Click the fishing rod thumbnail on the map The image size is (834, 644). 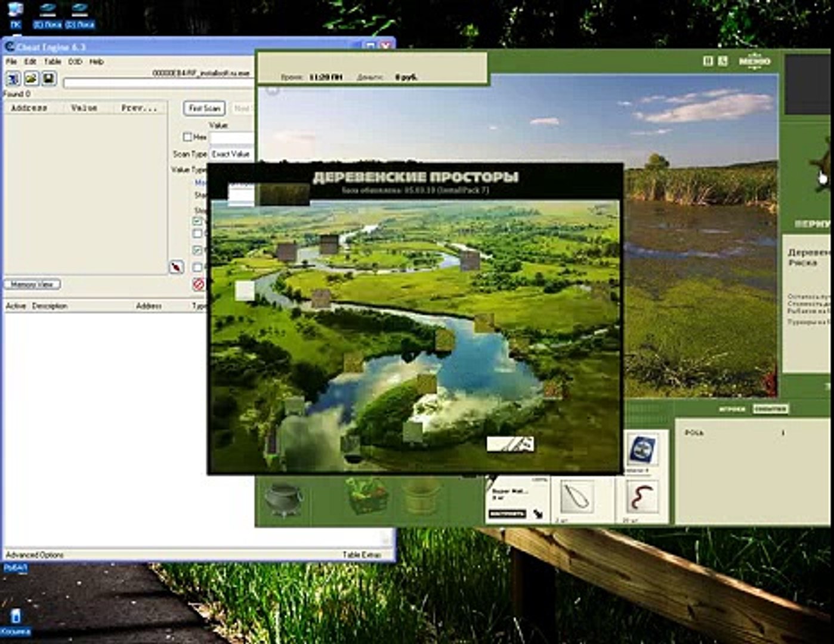click(510, 444)
